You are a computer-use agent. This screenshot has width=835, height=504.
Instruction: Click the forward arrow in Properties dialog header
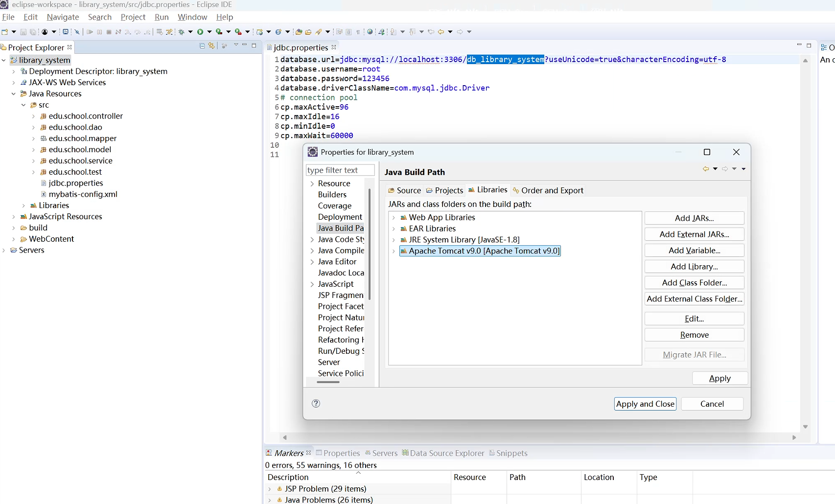(725, 169)
